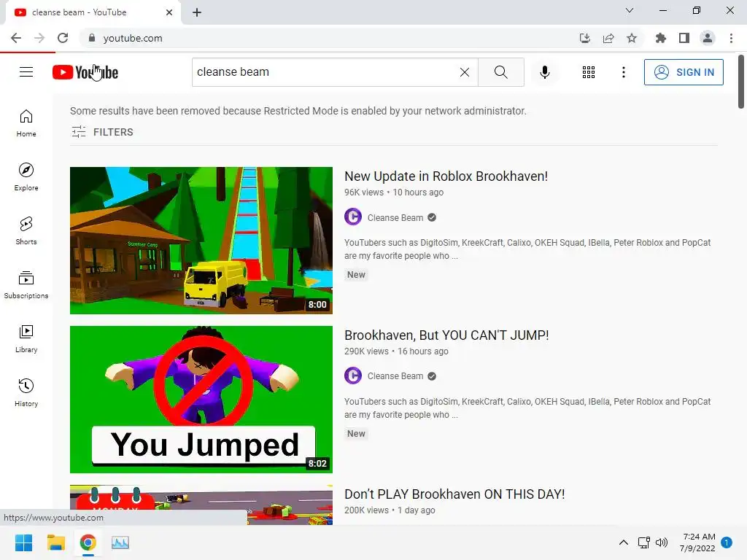This screenshot has width=747, height=560.
Task: Open the Don't PLAY Brookhaven thumbnail
Action: tap(201, 505)
